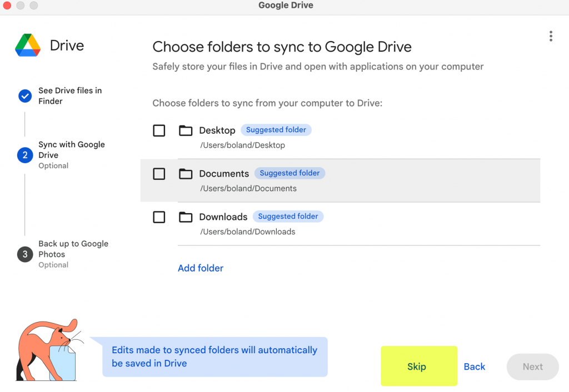The image size is (569, 392).
Task: Click the 'Edits made to synced folders' tip
Action: coord(215,357)
